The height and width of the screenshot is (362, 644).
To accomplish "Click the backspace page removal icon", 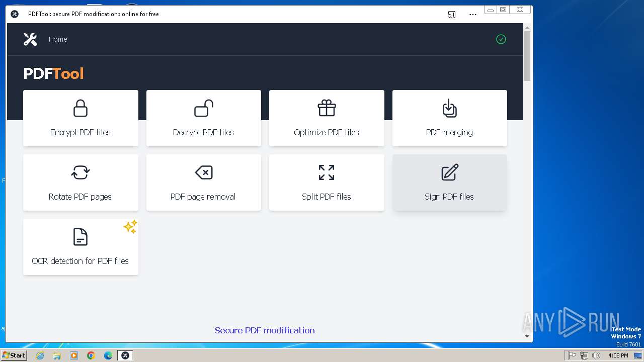I will (x=204, y=172).
